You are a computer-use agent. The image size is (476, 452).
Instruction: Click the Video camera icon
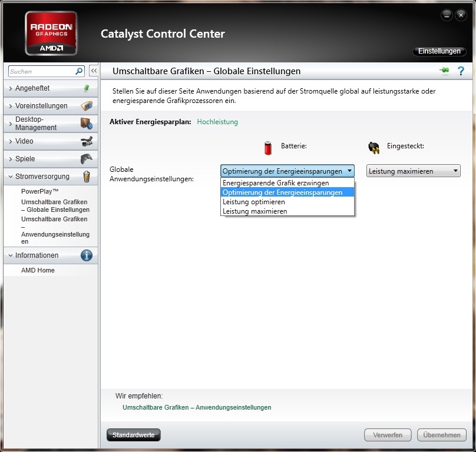point(87,141)
